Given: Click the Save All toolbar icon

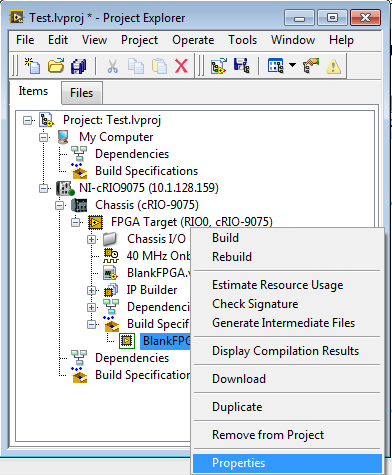Looking at the screenshot, I should 79,66.
